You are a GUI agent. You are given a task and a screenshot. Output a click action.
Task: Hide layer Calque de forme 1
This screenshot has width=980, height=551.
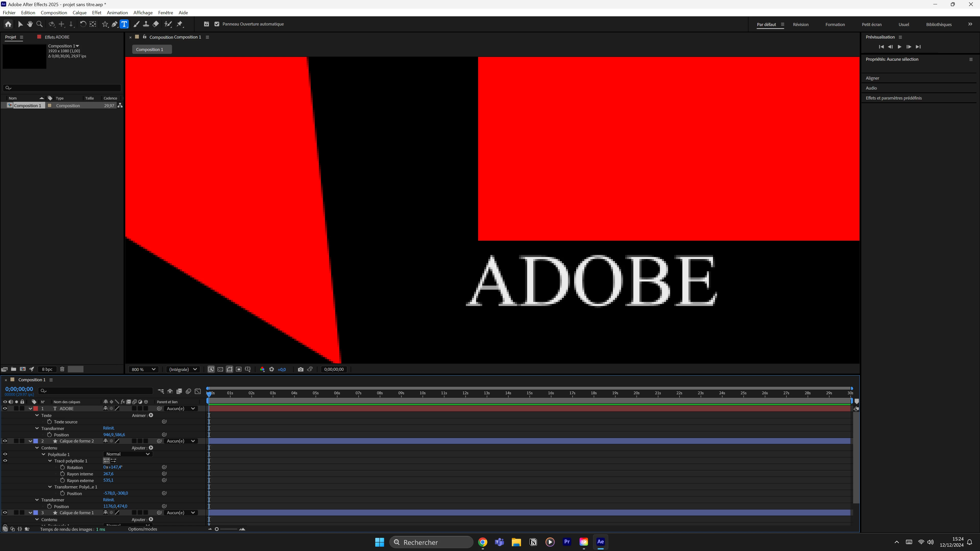click(5, 513)
